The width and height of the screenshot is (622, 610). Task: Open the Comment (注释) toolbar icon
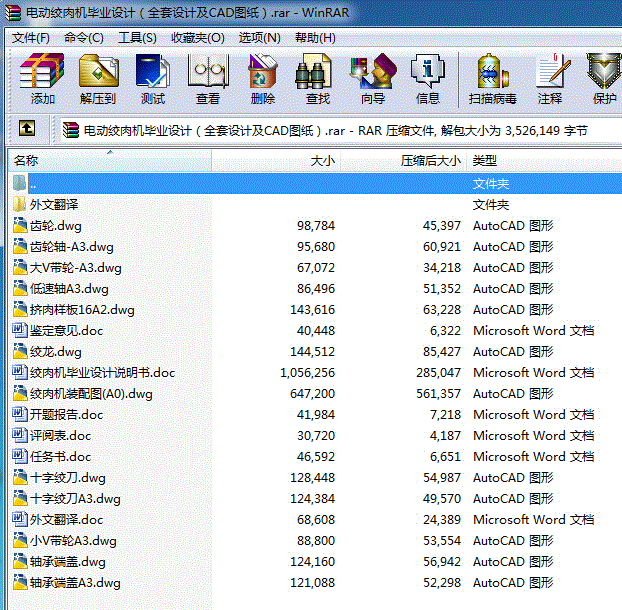click(x=553, y=71)
